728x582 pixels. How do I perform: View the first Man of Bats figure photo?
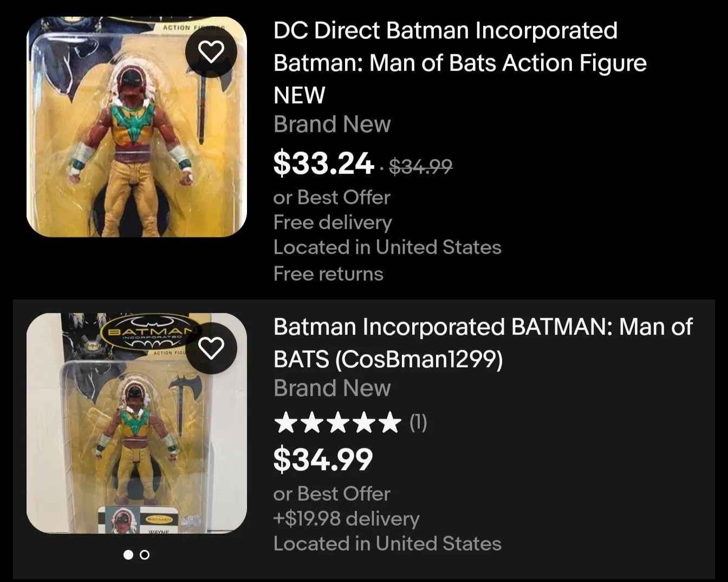click(x=136, y=127)
